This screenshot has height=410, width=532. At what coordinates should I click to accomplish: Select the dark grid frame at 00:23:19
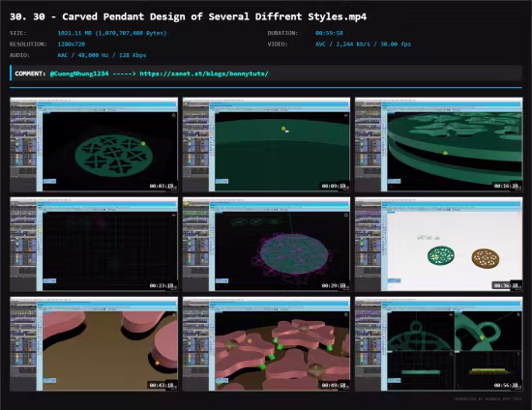coord(94,245)
